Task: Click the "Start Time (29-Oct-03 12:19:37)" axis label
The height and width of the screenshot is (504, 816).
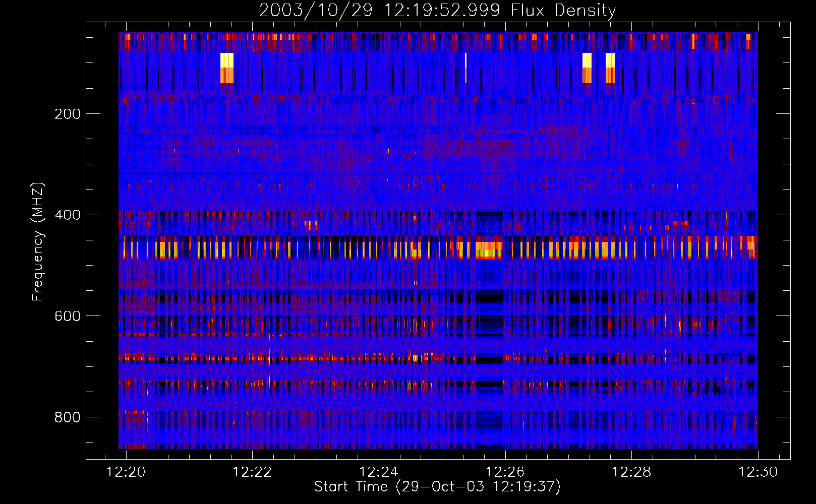Action: click(437, 487)
